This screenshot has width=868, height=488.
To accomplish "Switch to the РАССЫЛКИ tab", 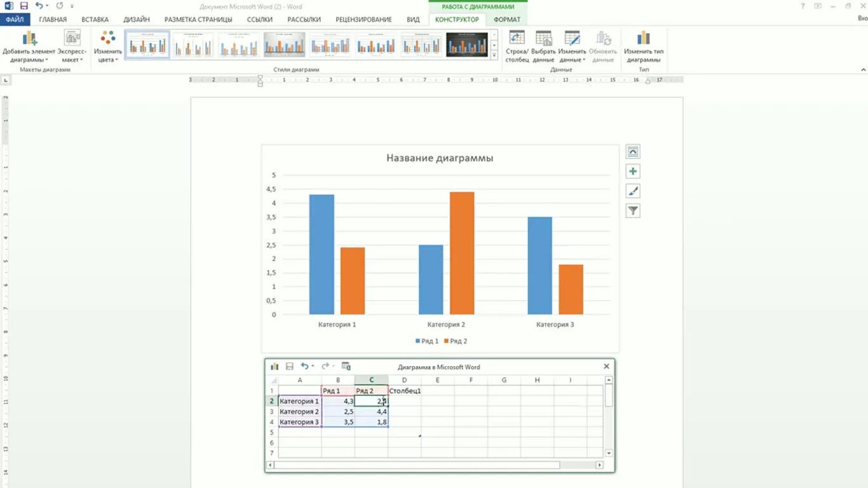I will tap(304, 20).
